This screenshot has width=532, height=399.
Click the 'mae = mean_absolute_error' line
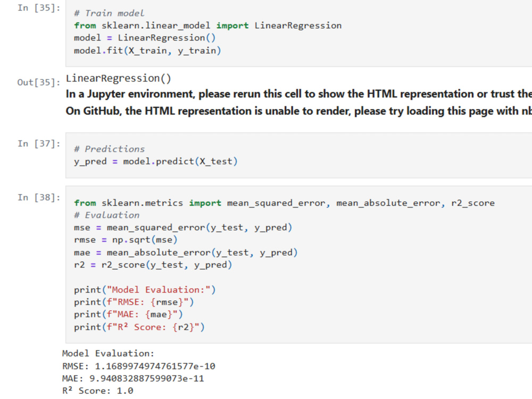click(x=186, y=252)
